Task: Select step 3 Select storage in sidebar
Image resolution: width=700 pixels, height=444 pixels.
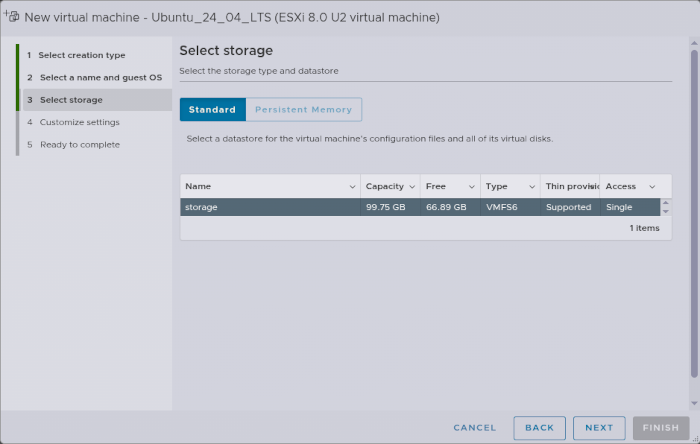Action: (70, 100)
